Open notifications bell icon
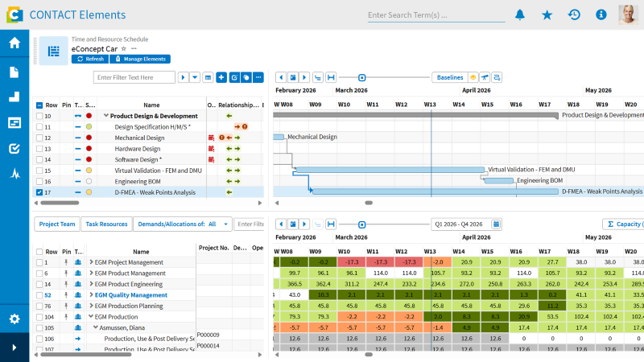This screenshot has height=362, width=644. [x=520, y=14]
